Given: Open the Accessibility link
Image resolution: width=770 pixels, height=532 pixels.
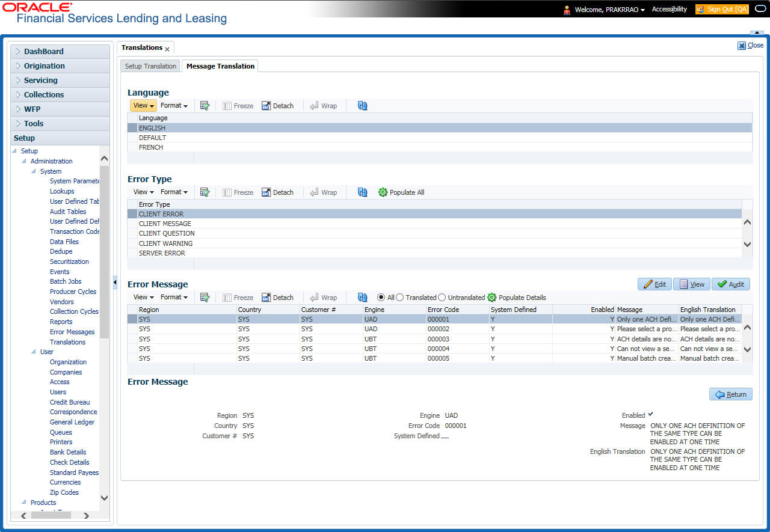Looking at the screenshot, I should pos(670,10).
